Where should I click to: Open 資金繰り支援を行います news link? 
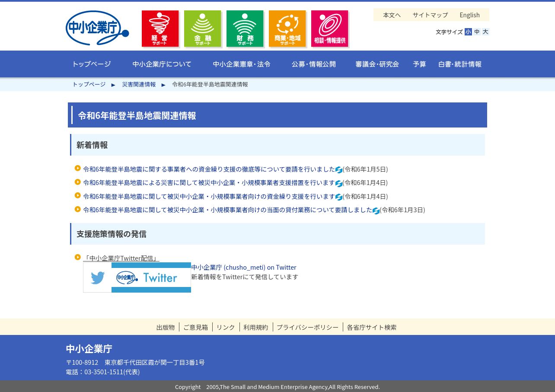pos(209,196)
